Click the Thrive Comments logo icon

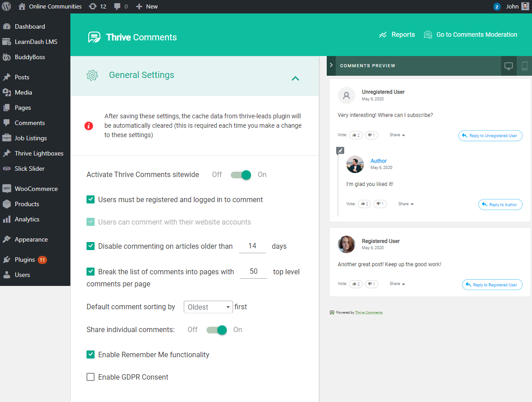(x=94, y=37)
